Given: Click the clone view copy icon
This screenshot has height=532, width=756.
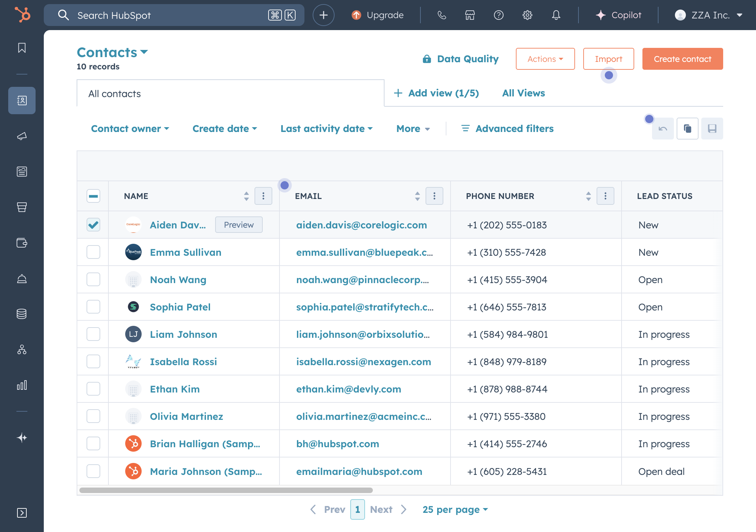Looking at the screenshot, I should 687,129.
